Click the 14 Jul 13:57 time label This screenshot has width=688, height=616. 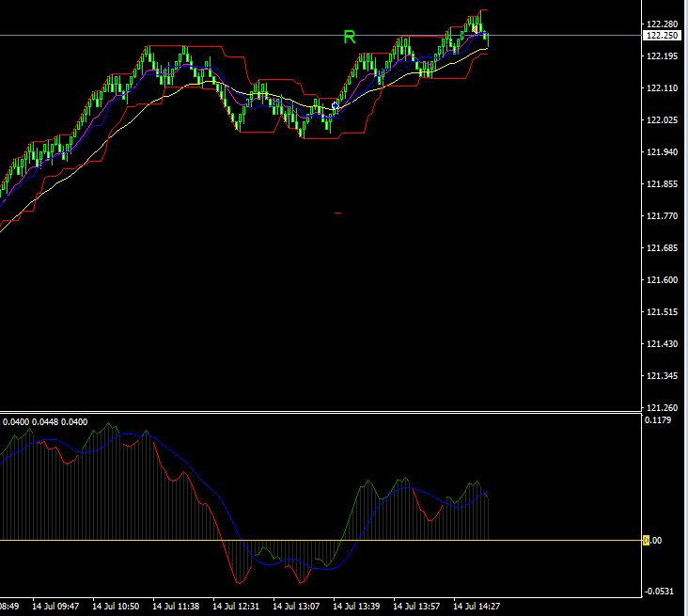pyautogui.click(x=416, y=607)
